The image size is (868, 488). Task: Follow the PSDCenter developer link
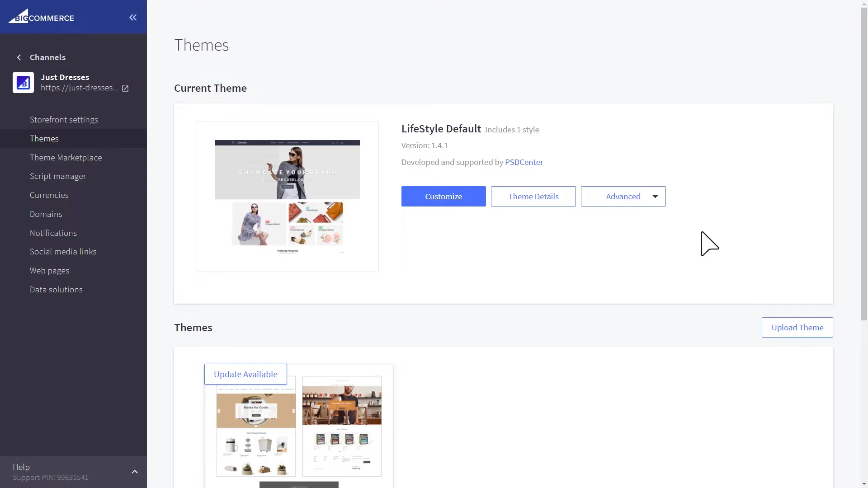524,162
